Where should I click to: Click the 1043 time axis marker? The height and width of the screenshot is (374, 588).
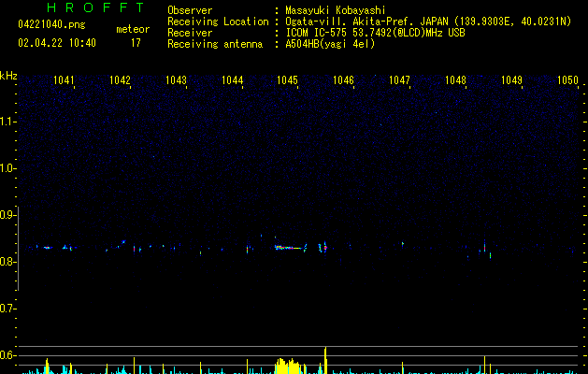(176, 80)
